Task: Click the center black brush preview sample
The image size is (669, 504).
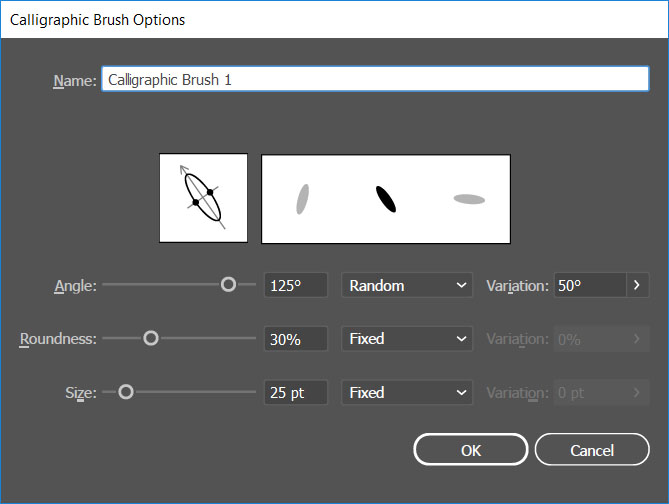Action: [386, 199]
